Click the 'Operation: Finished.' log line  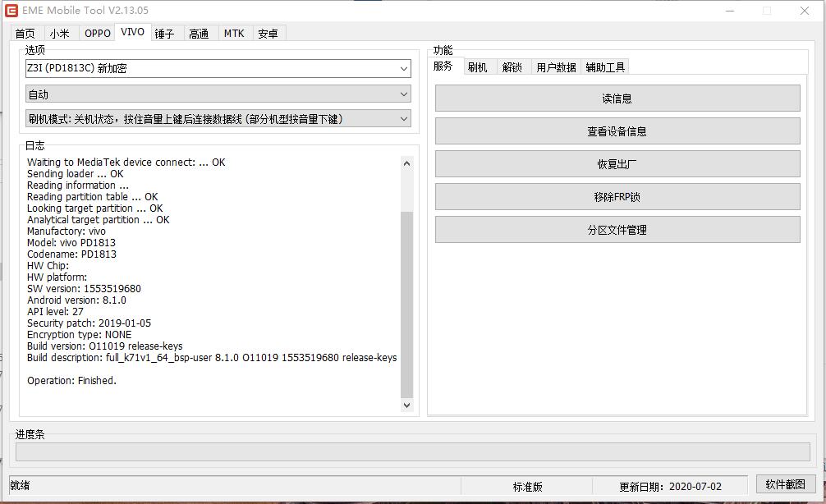pyautogui.click(x=71, y=380)
